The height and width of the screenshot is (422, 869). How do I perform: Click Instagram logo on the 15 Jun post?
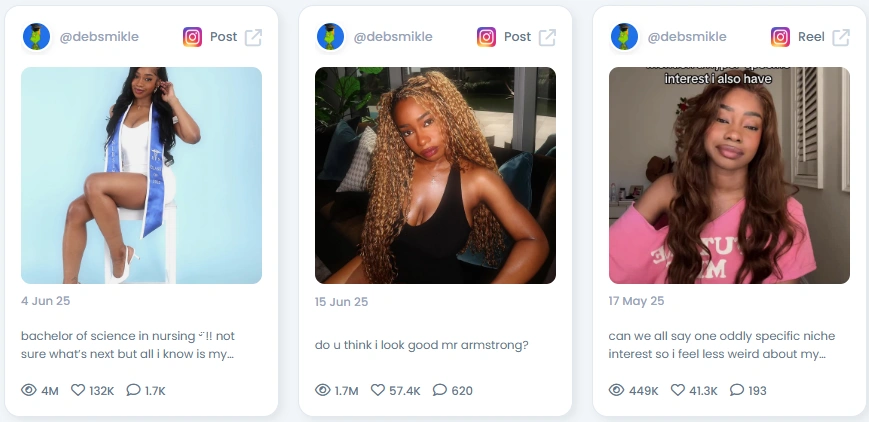[x=486, y=37]
